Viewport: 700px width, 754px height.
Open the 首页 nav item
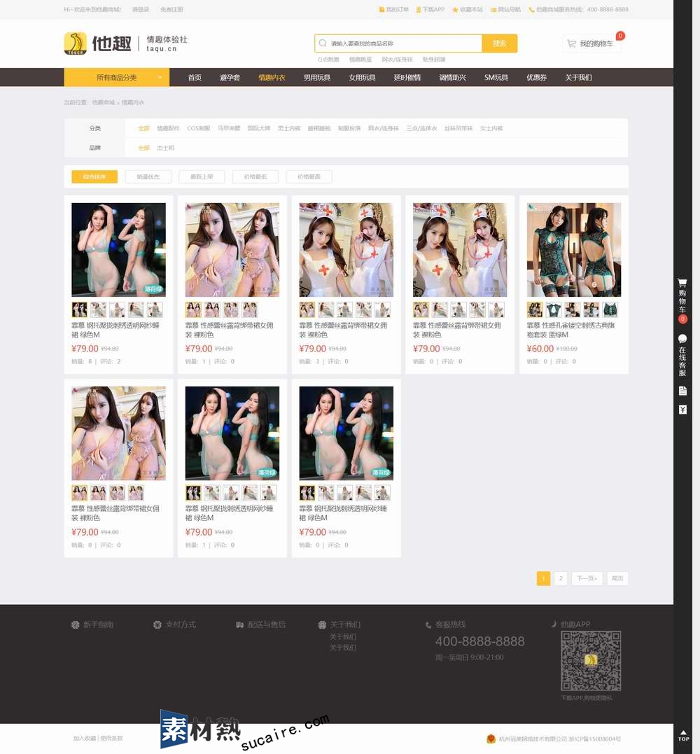click(195, 78)
